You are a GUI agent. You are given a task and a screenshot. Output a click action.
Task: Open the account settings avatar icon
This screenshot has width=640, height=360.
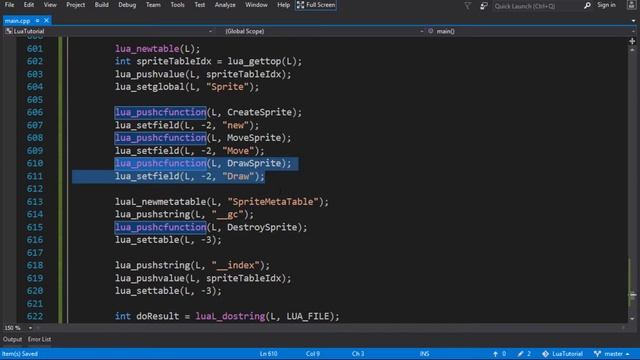(x=631, y=5)
